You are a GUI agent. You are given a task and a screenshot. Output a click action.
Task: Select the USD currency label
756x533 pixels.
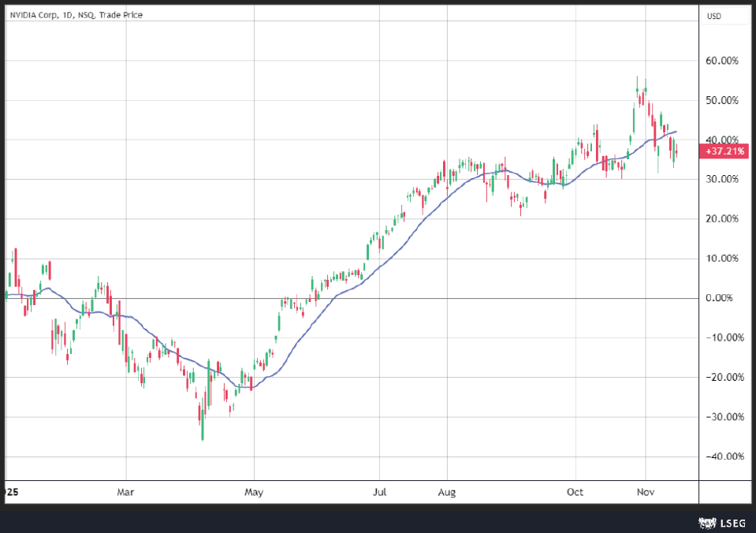tap(714, 17)
